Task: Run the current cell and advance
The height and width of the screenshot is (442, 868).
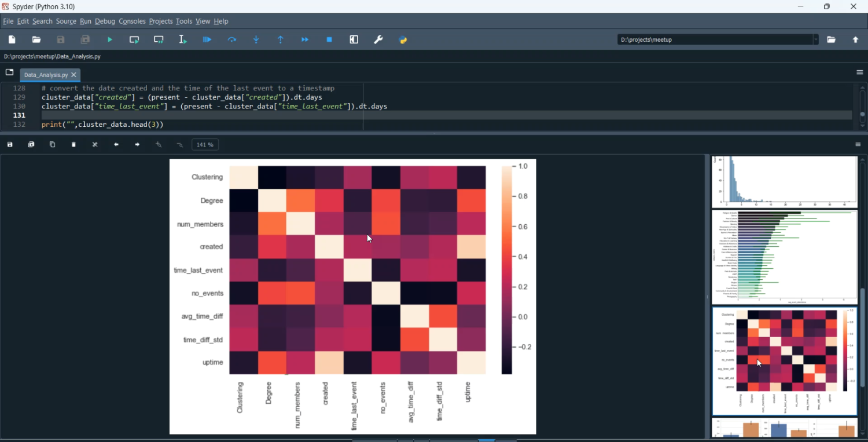Action: pos(159,39)
